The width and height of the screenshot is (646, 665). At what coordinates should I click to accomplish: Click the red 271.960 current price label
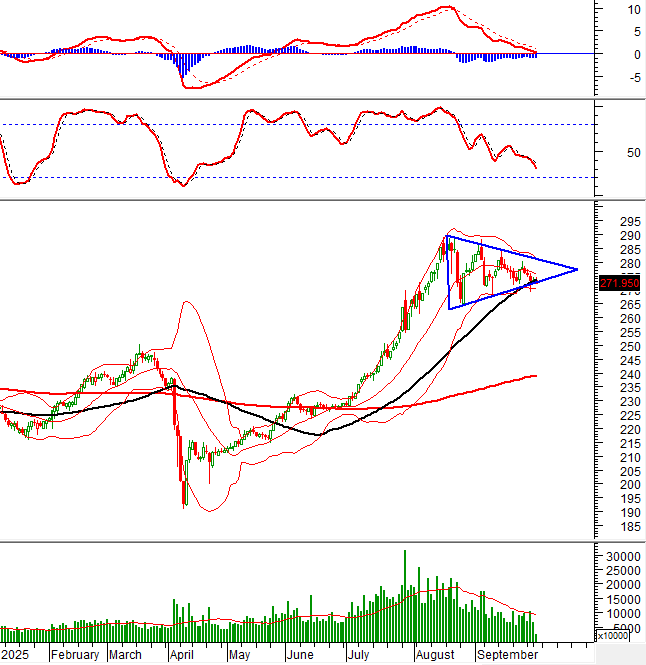click(x=618, y=284)
